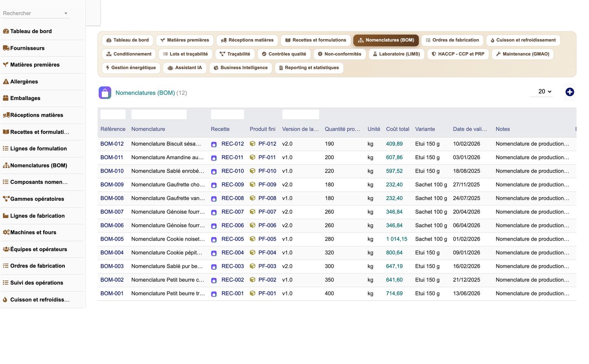
Task: Click the Gestion énergétique bolt icon
Action: pyautogui.click(x=108, y=68)
